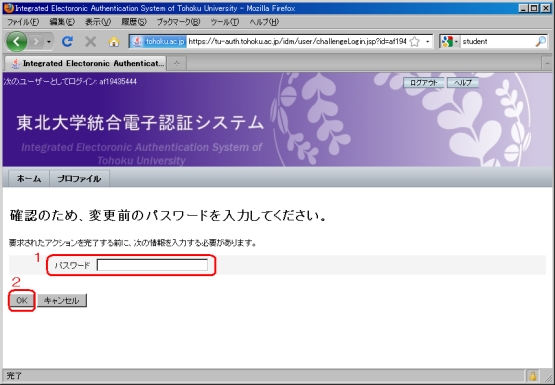The height and width of the screenshot is (385, 555).
Task: Bookmark this page with the star icon
Action: pyautogui.click(x=414, y=41)
